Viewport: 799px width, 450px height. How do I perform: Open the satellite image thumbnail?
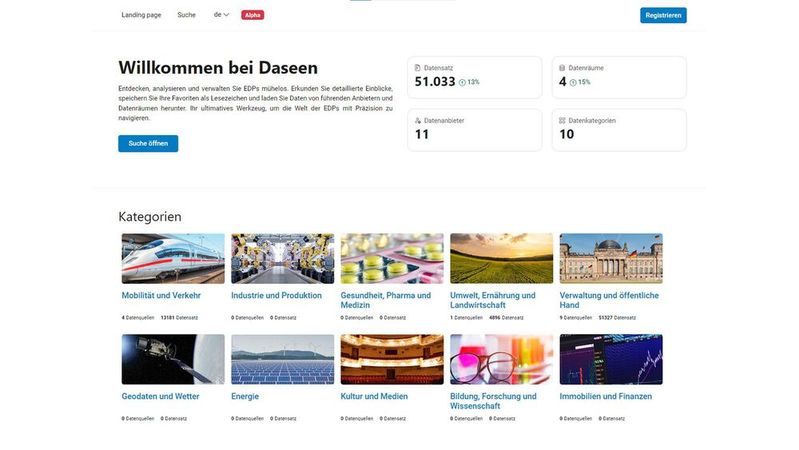click(173, 359)
